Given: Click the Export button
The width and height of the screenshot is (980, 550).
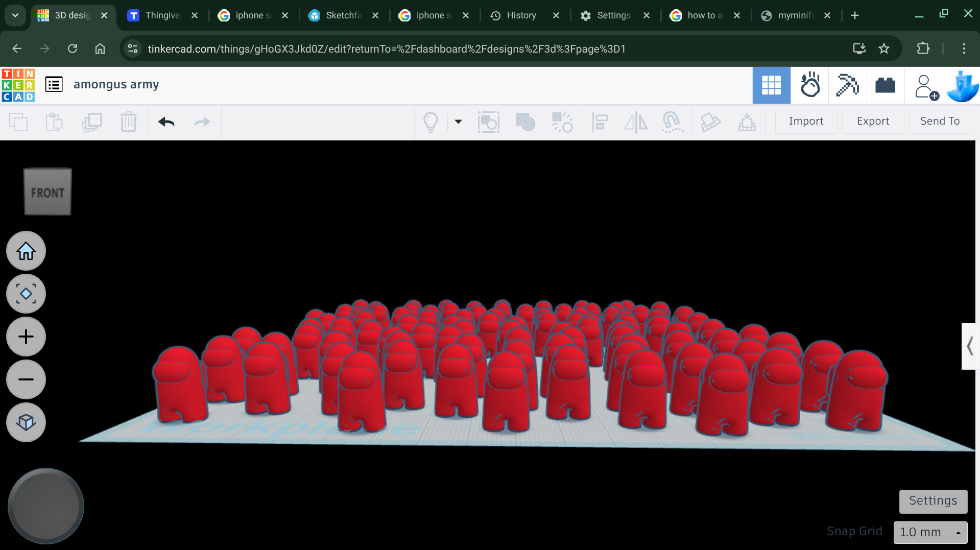Looking at the screenshot, I should 873,122.
